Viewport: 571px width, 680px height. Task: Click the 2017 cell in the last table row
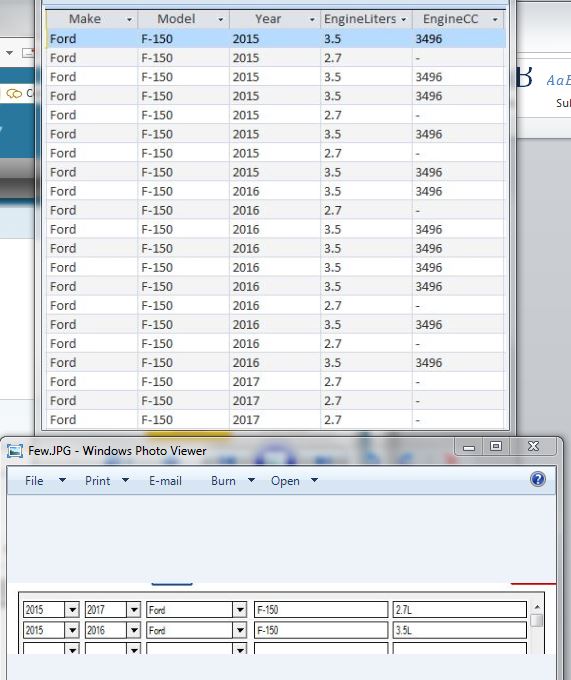tap(275, 420)
